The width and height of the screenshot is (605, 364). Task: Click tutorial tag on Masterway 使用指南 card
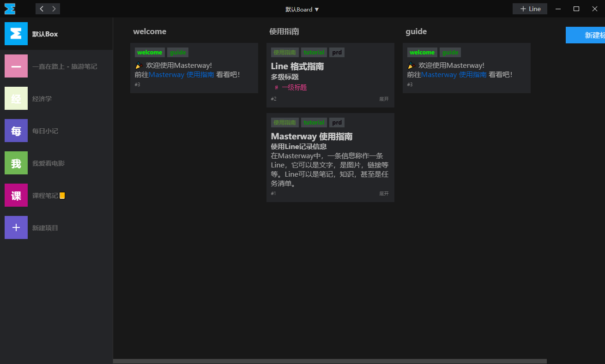314,123
